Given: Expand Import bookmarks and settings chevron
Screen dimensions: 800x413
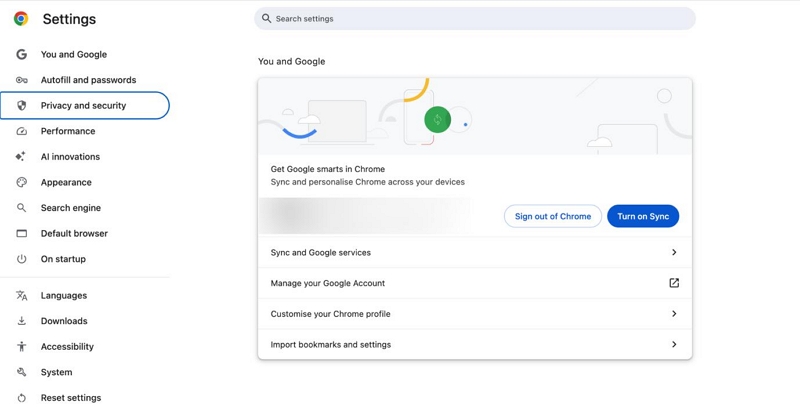Looking at the screenshot, I should coord(674,344).
